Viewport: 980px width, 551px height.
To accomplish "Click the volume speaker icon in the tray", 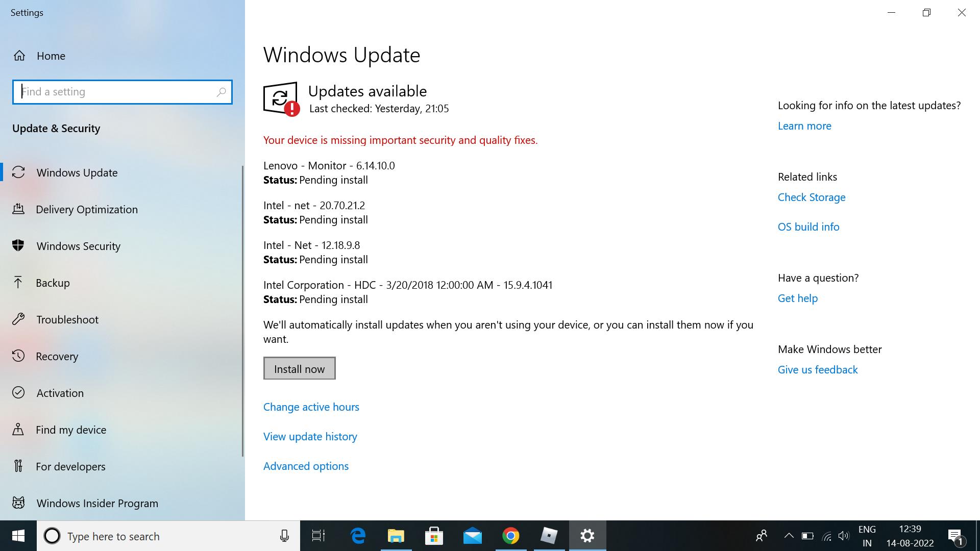I will (844, 536).
